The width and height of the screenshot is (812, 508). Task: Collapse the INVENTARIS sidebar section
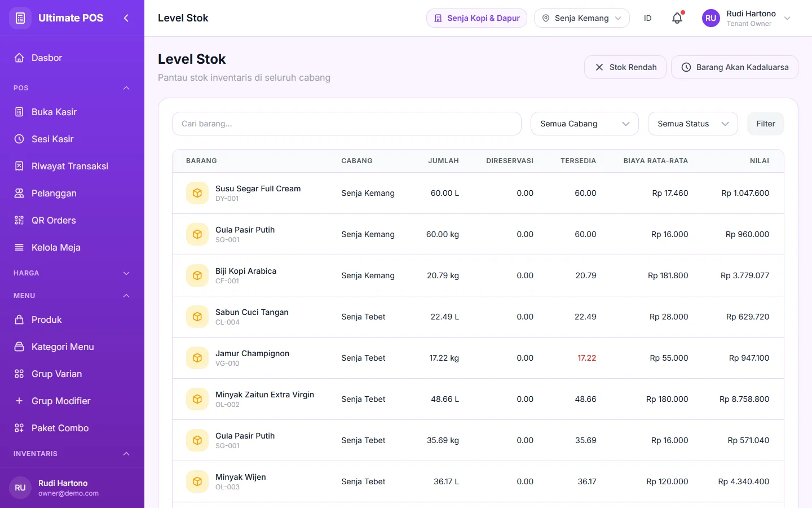coord(72,454)
